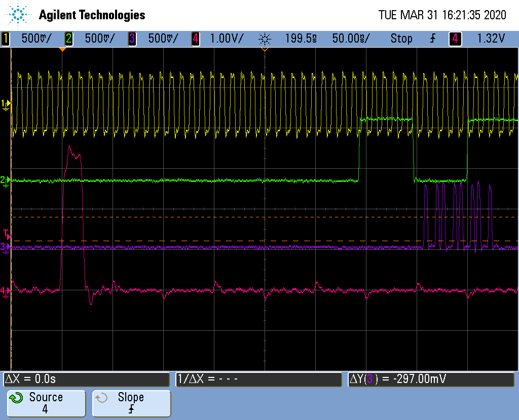Click the channel 3 500mV/ scale value
The image size is (519, 420).
click(x=163, y=39)
